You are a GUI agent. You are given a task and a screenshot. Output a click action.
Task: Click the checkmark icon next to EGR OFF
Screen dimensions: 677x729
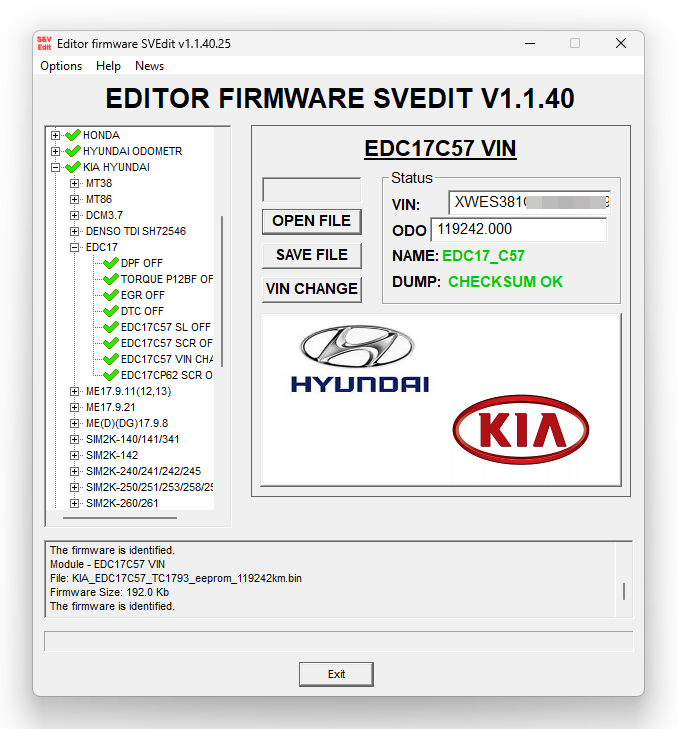click(x=111, y=295)
